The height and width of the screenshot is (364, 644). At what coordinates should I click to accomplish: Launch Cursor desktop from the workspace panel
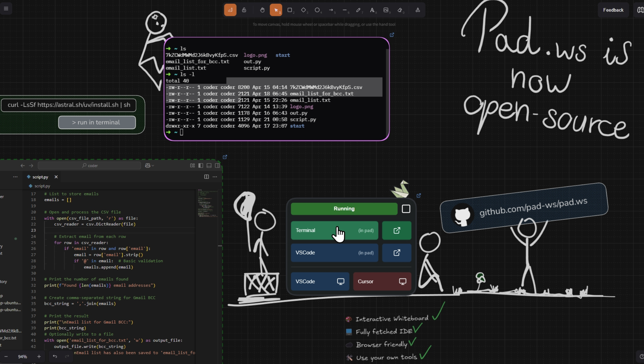pyautogui.click(x=382, y=281)
